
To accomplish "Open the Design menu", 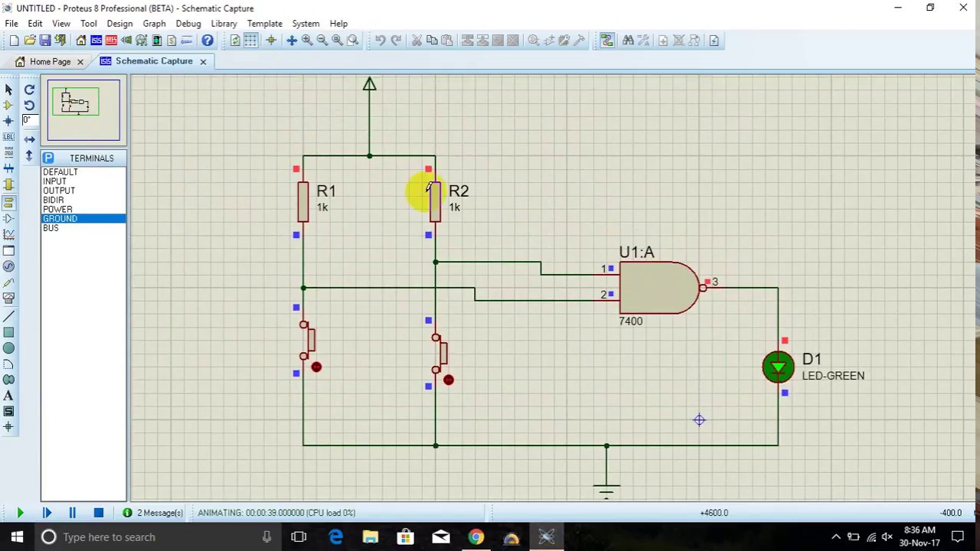I will point(119,24).
